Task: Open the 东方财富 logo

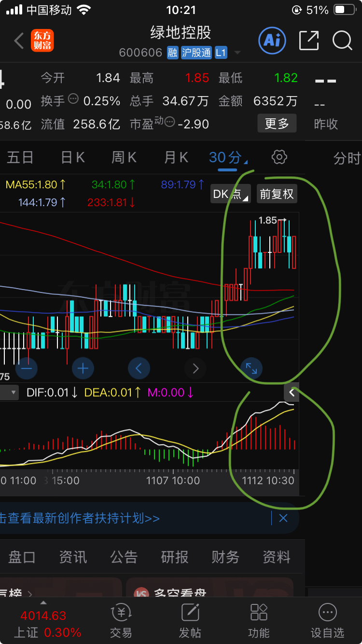Action: 42,41
